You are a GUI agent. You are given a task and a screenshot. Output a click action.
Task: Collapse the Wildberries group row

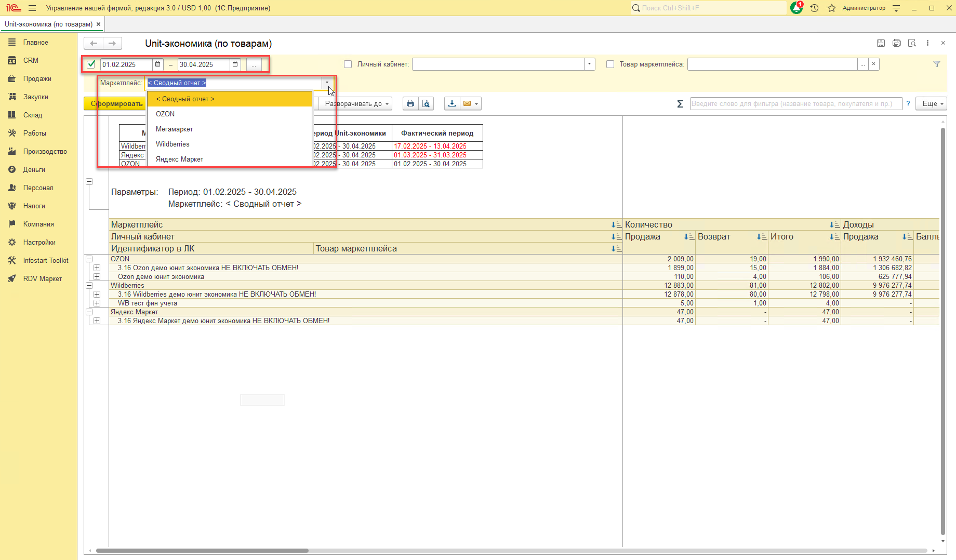click(89, 285)
